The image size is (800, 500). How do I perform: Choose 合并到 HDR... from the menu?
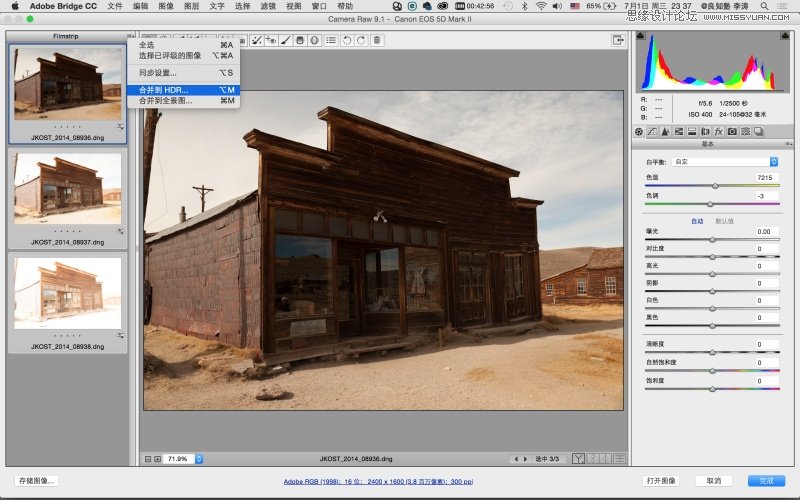tap(163, 90)
